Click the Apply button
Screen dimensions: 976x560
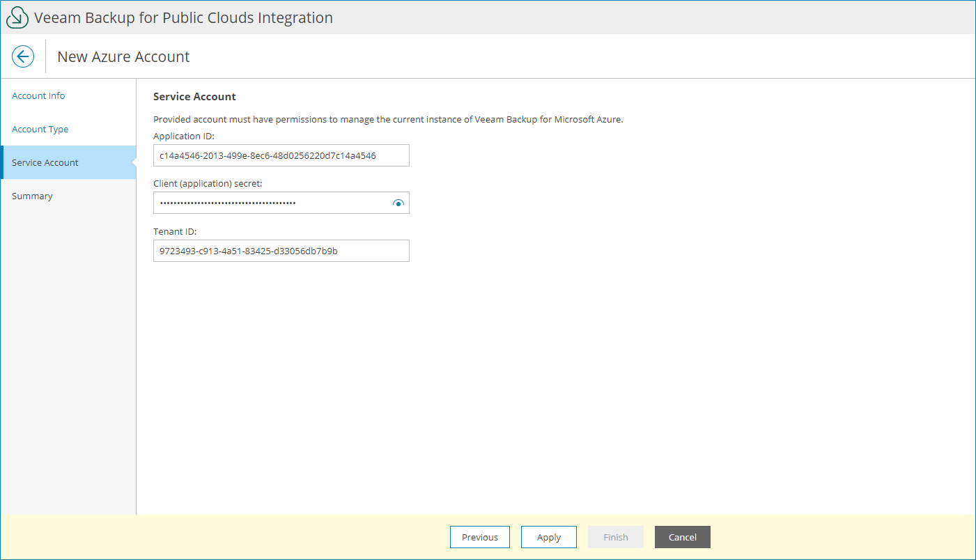[549, 538]
